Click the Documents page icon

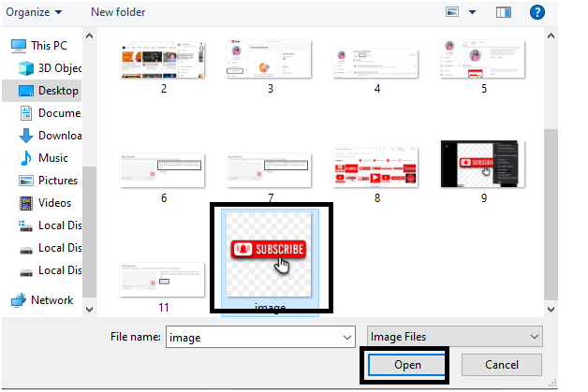coord(26,113)
